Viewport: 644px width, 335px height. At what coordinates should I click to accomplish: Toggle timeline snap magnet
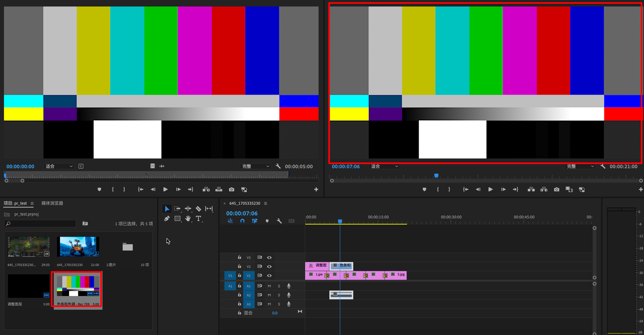coord(242,221)
